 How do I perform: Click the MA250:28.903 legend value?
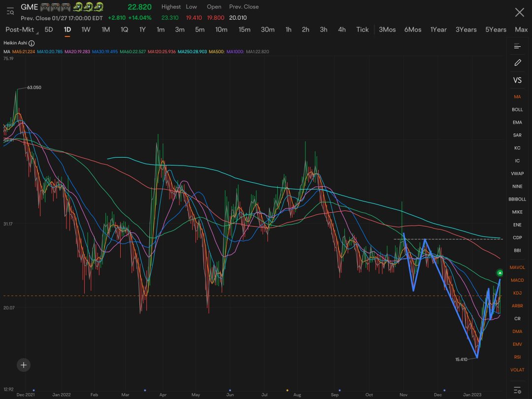(x=193, y=52)
